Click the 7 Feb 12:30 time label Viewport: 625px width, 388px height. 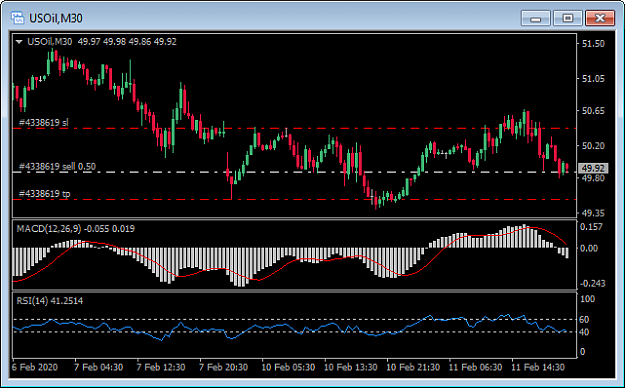[x=161, y=367]
